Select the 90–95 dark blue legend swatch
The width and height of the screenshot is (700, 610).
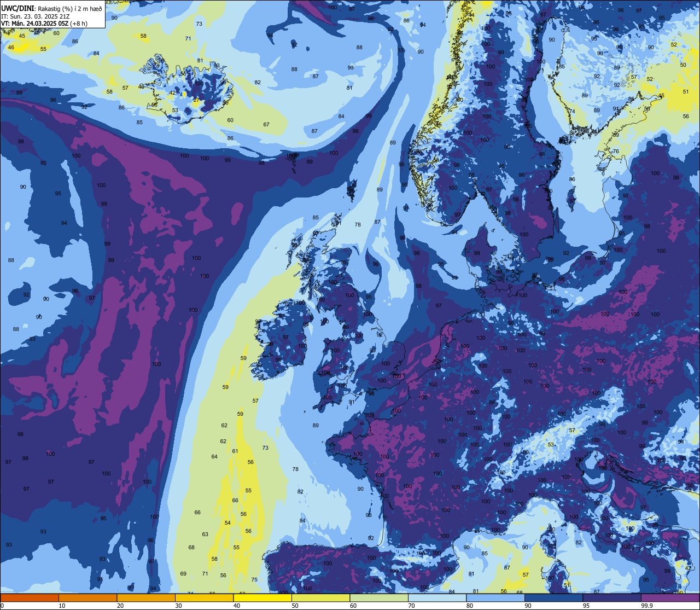click(x=553, y=597)
